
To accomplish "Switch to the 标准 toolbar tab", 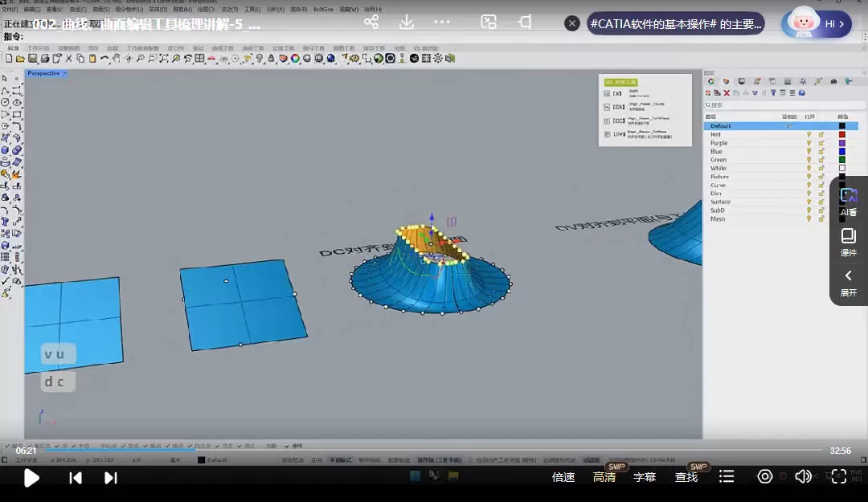I will pyautogui.click(x=14, y=48).
